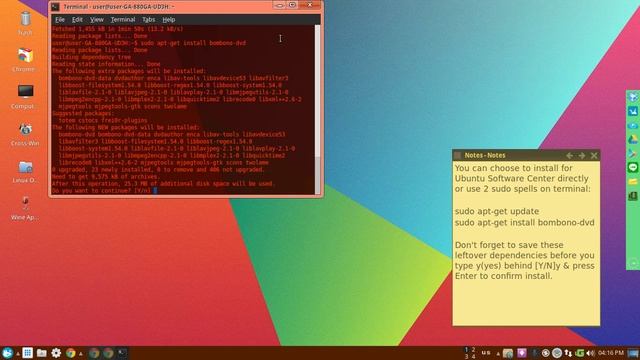Switch to the second Chrome window task
This screenshot has height=360, width=640.
(108, 353)
